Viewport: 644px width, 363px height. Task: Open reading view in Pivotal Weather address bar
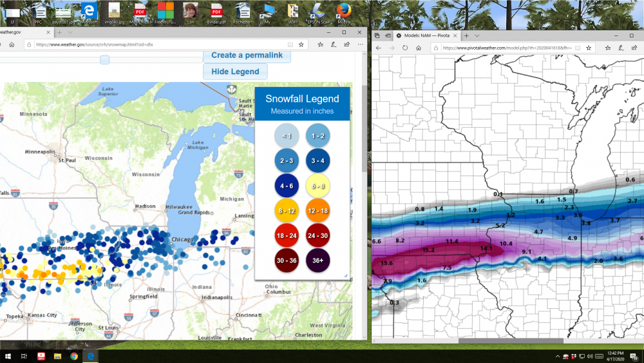coord(578,48)
